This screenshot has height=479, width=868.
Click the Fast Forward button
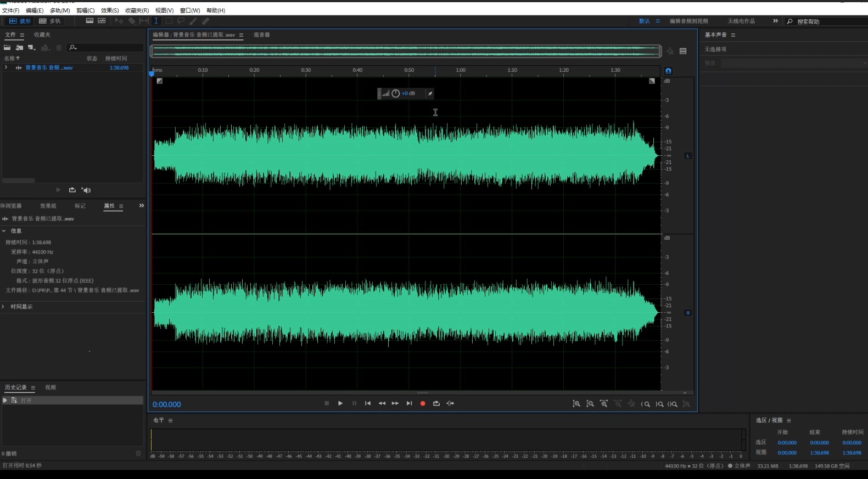pyautogui.click(x=395, y=403)
